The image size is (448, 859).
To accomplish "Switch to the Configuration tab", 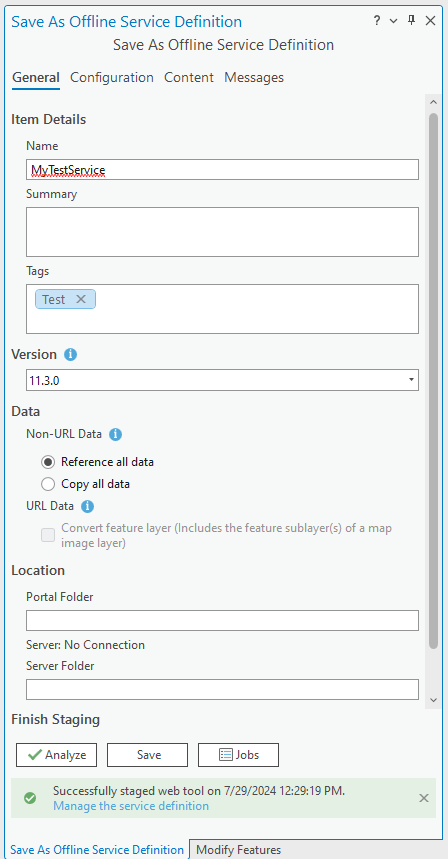I will tap(112, 77).
